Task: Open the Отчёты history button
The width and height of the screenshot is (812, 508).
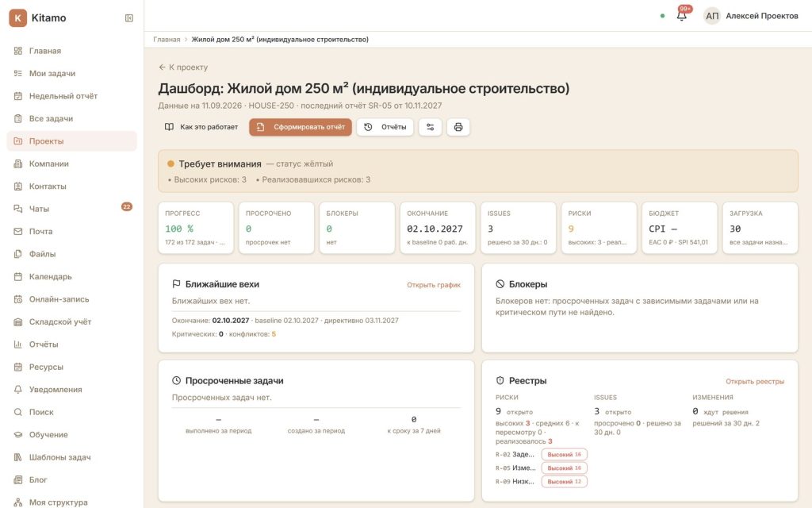Action: point(385,127)
